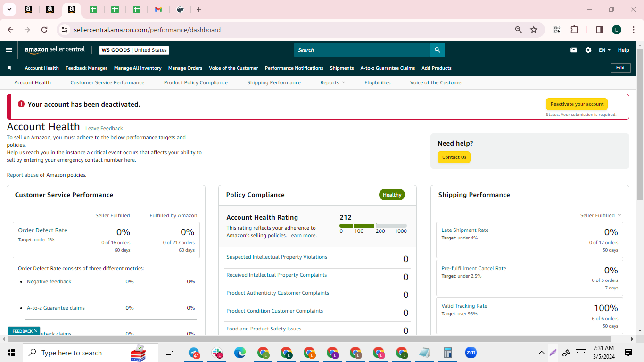Reload the page with the refresh icon
Screen dimensions: 644x362
[44, 30]
